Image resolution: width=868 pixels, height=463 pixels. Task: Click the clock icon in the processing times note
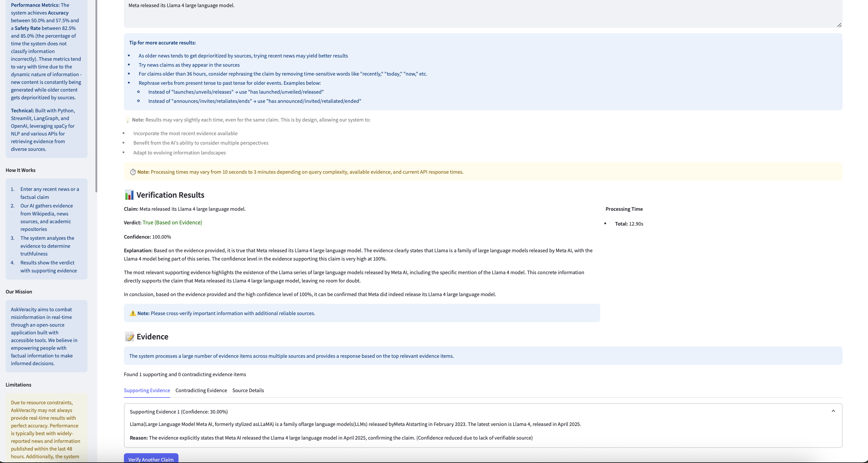point(133,172)
